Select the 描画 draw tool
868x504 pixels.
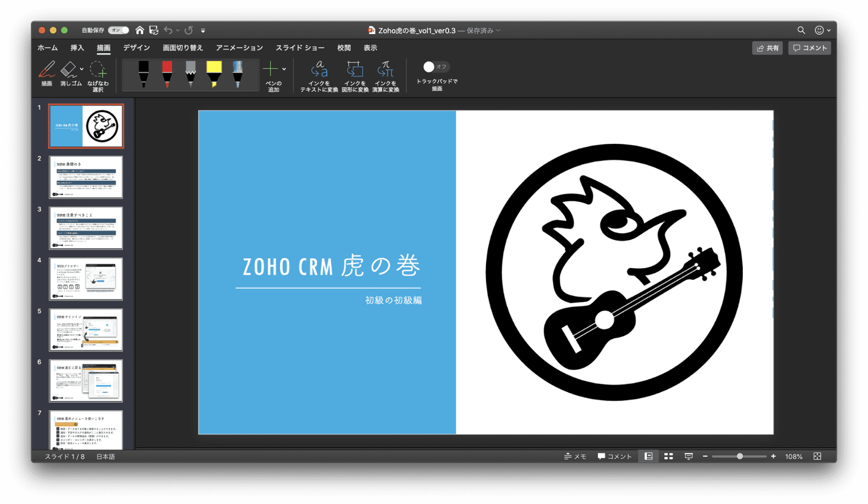pyautogui.click(x=47, y=74)
